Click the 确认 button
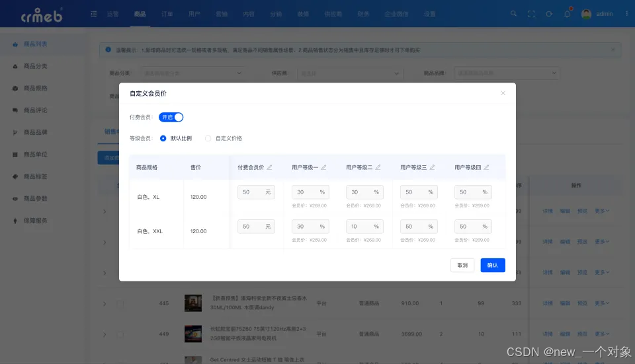Screen dimensions: 635x364 (492, 266)
